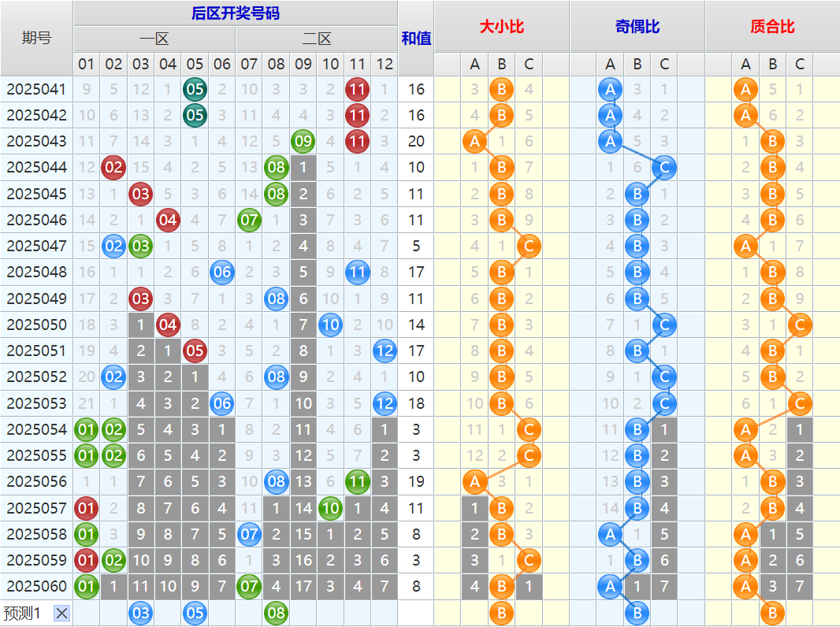Screen dimensions: 840x627
Task: Click blue ball 06 in row 2025048
Action: pos(221,272)
